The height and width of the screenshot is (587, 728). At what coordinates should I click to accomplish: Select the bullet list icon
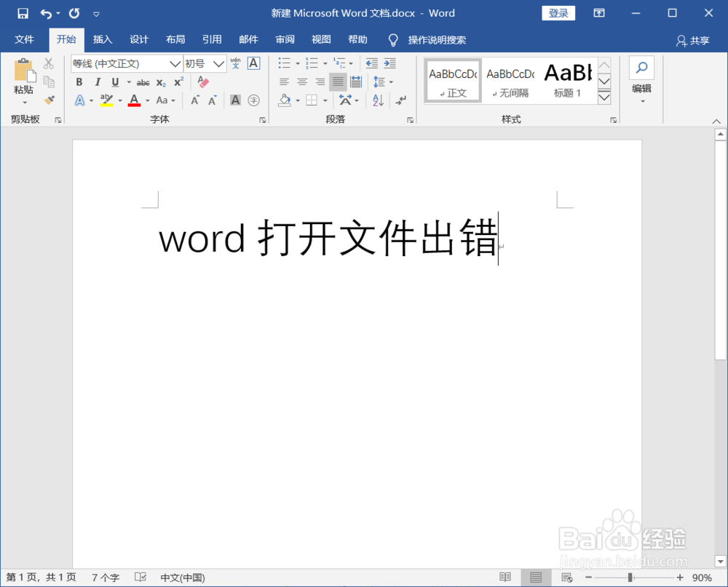pyautogui.click(x=284, y=63)
